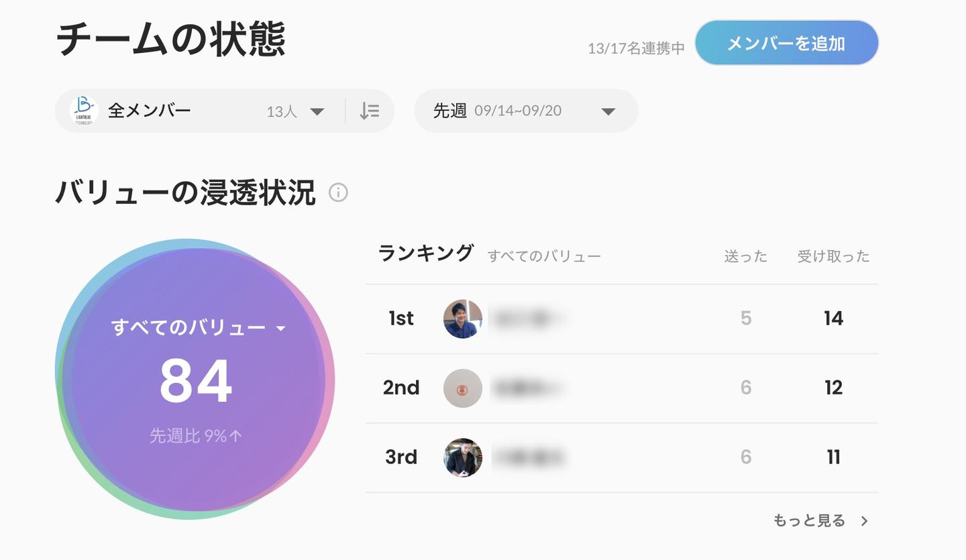Expand the 先週 date range dropdown
This screenshot has width=966, height=560.
525,111
